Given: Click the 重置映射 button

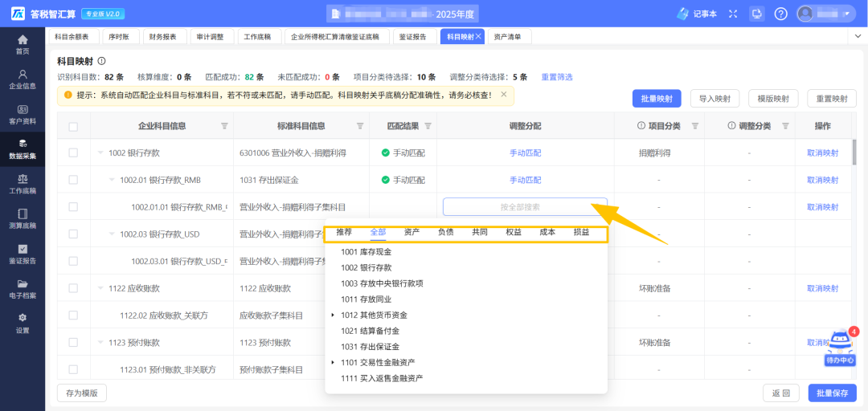Looking at the screenshot, I should click(832, 99).
